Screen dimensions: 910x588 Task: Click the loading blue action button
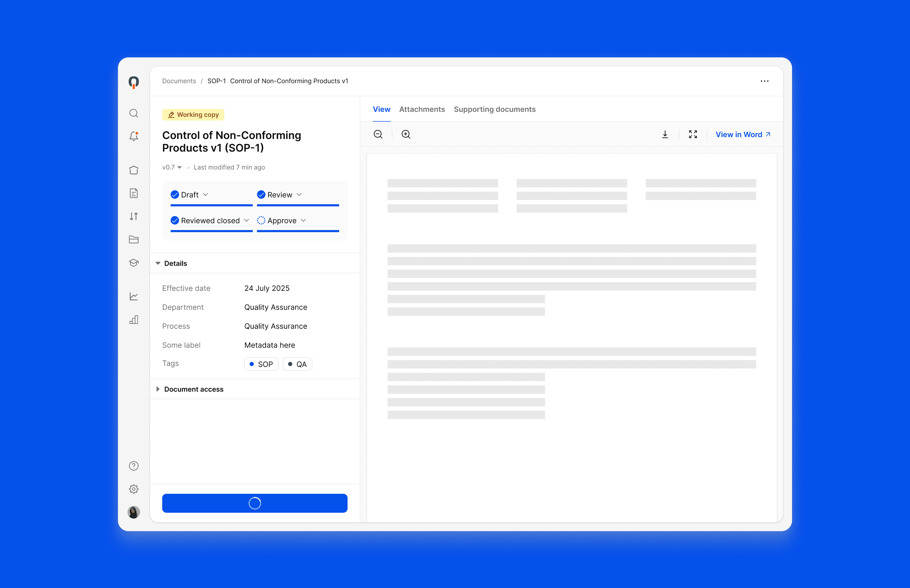[x=255, y=503]
